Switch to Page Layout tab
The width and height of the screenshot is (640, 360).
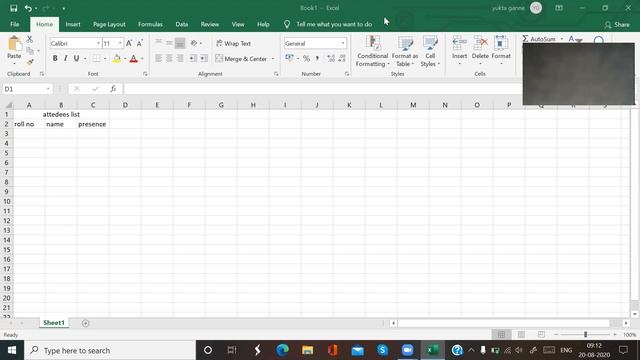[109, 24]
